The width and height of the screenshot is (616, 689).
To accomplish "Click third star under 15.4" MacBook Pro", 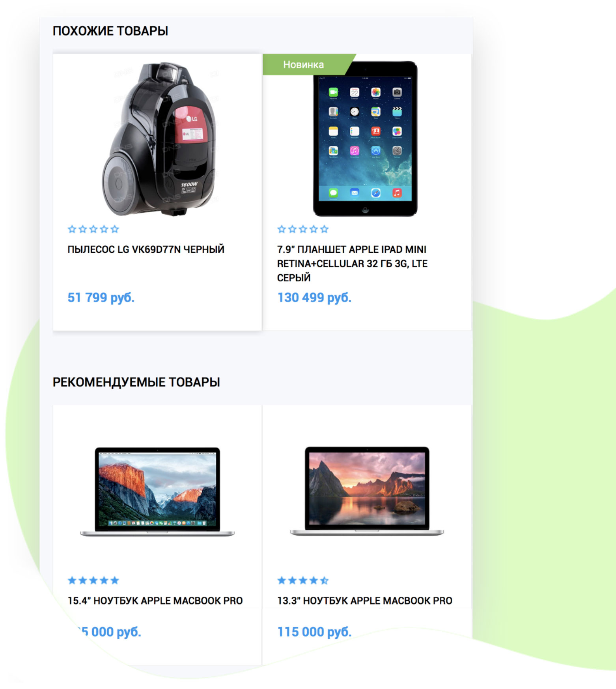I will tap(93, 580).
